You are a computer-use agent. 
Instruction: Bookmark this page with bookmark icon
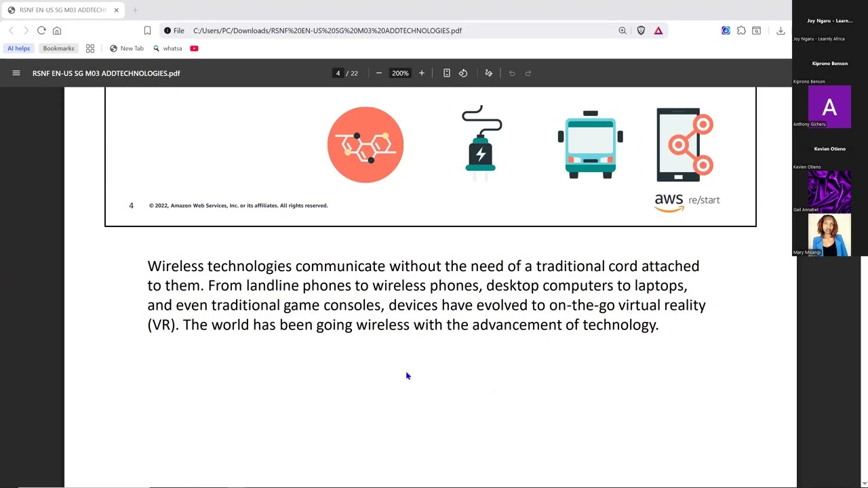(x=147, y=30)
